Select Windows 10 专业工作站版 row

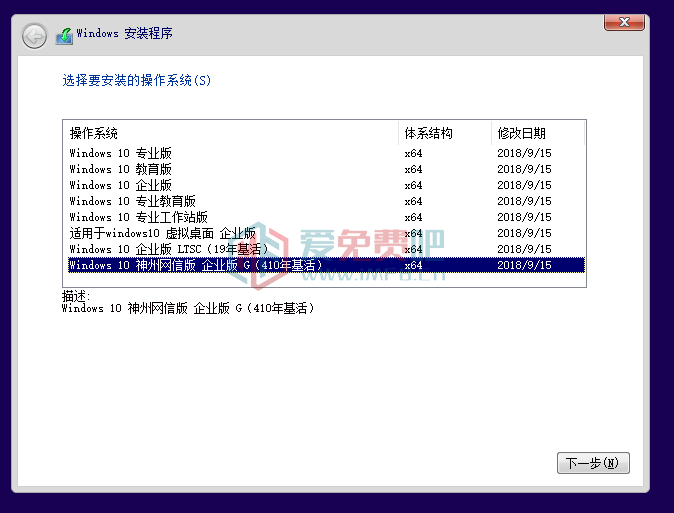click(x=326, y=217)
